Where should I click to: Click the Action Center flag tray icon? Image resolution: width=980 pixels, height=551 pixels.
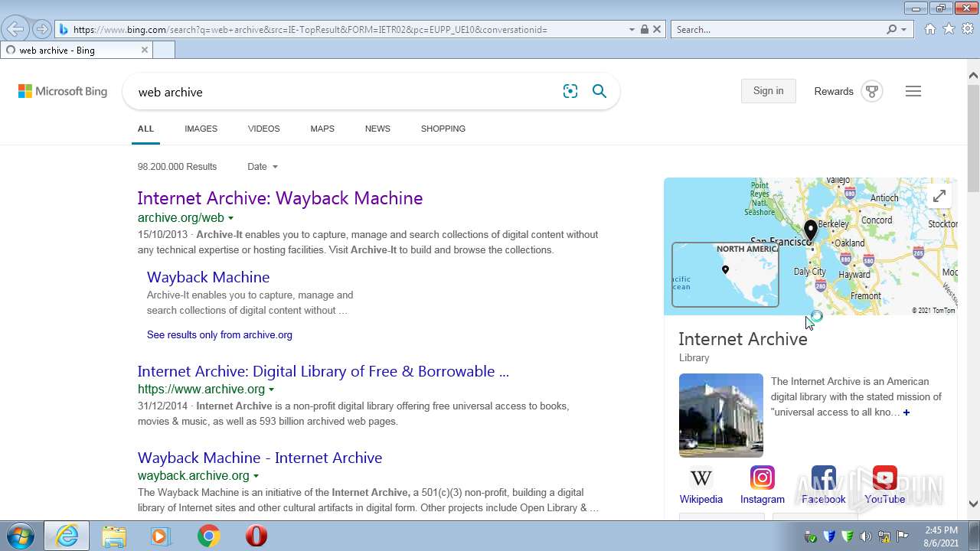(903, 536)
